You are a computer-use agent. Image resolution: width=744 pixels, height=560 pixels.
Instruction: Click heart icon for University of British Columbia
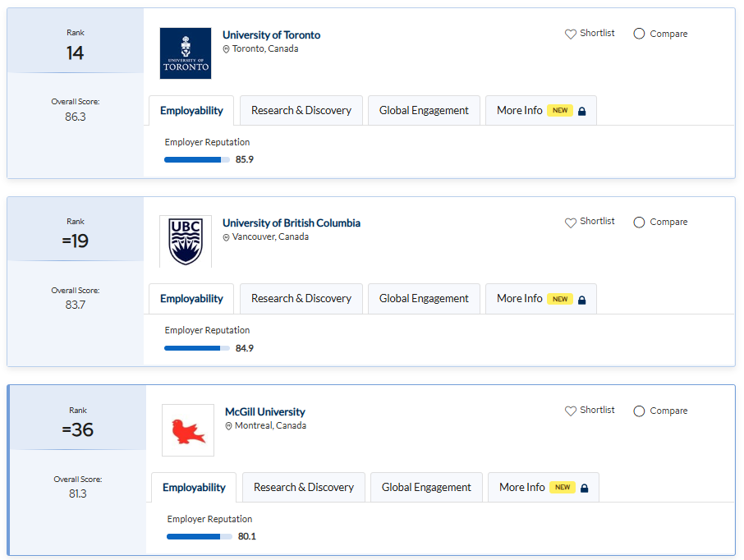point(571,222)
